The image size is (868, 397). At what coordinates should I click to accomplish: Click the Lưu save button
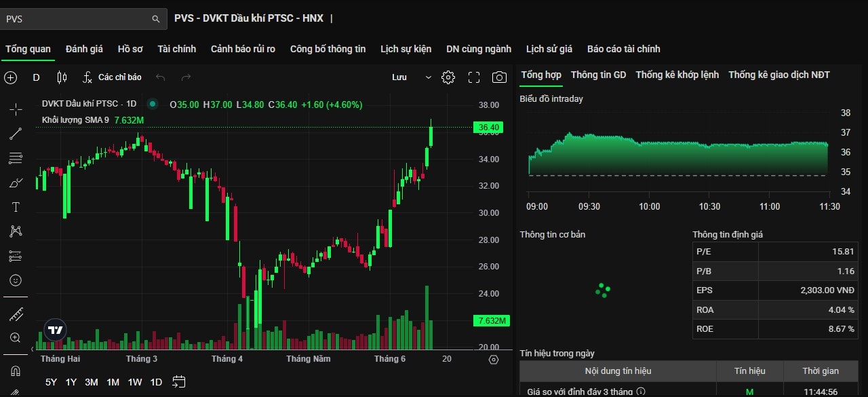399,77
